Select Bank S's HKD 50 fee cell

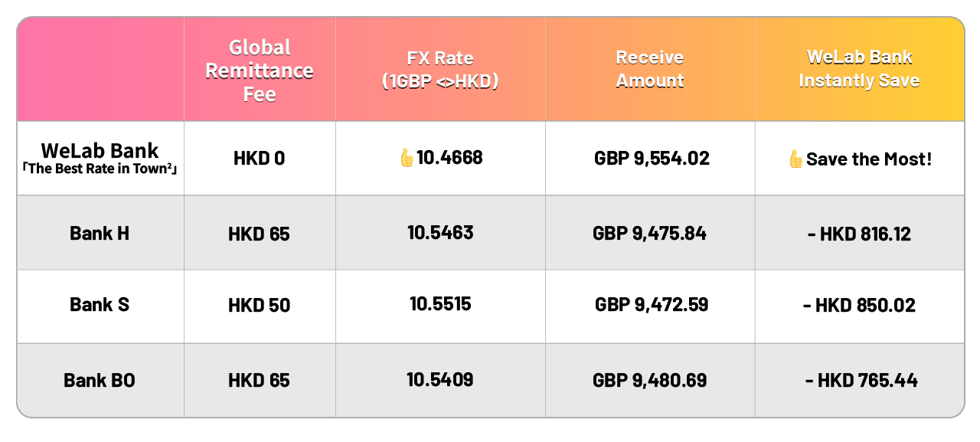[x=260, y=306]
